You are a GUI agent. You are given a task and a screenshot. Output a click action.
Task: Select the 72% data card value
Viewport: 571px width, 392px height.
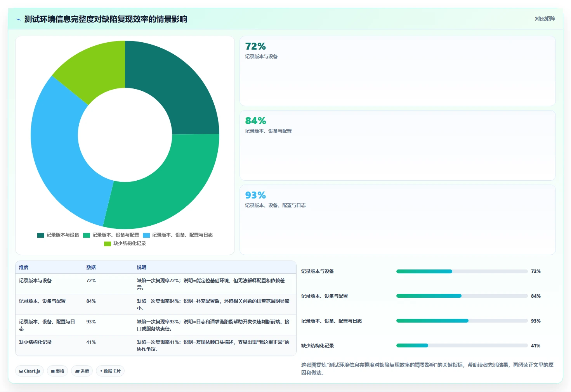[x=255, y=47]
